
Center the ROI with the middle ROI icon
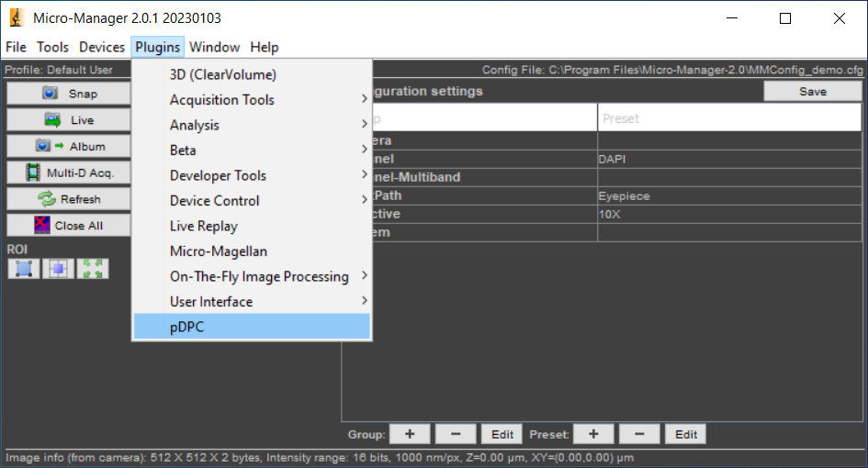[x=58, y=268]
